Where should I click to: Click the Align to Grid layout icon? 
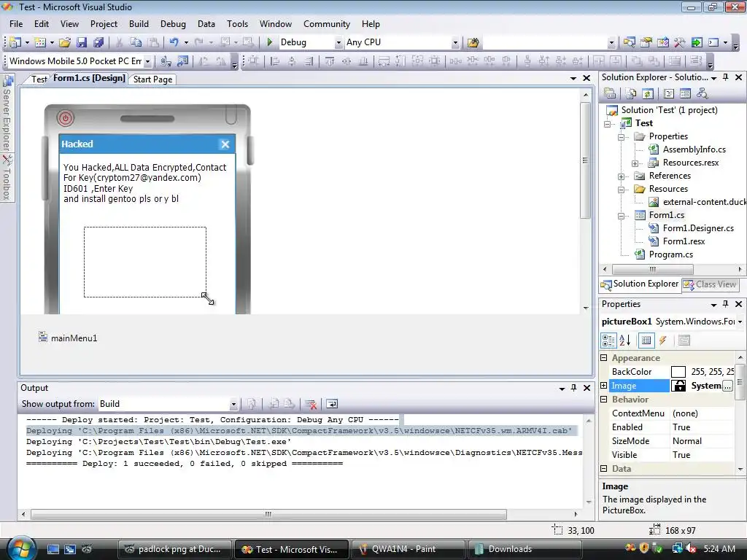253,61
